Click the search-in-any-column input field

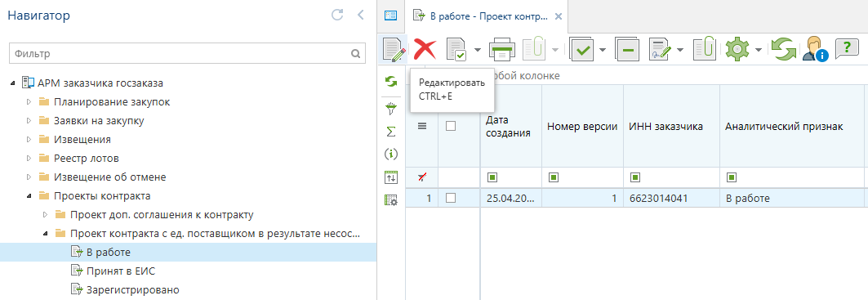pyautogui.click(x=637, y=75)
